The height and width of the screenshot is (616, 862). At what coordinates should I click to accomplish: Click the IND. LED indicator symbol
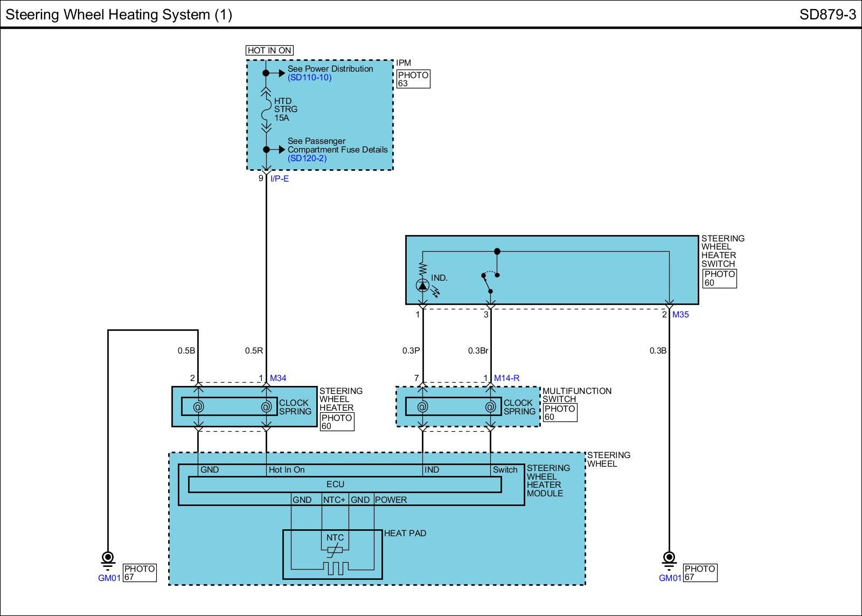[423, 285]
